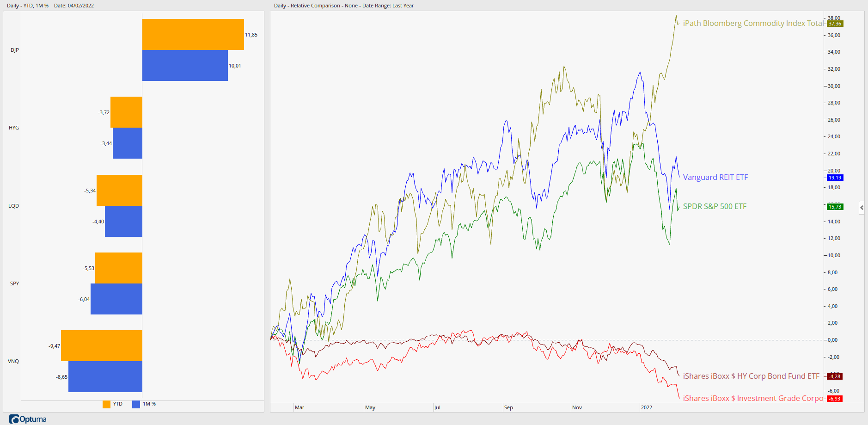868x425 pixels.
Task: Expand the collapsed side panel arrow
Action: (x=862, y=208)
